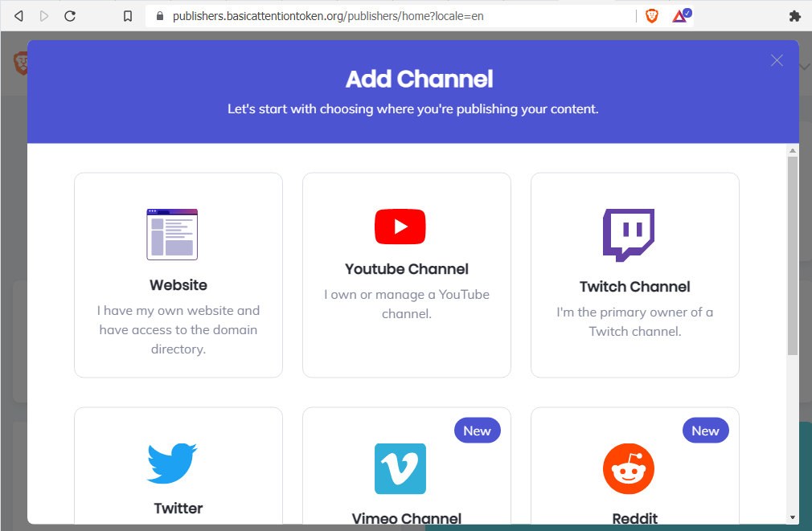The width and height of the screenshot is (812, 531).
Task: Select the Vimeo logo
Action: [400, 468]
